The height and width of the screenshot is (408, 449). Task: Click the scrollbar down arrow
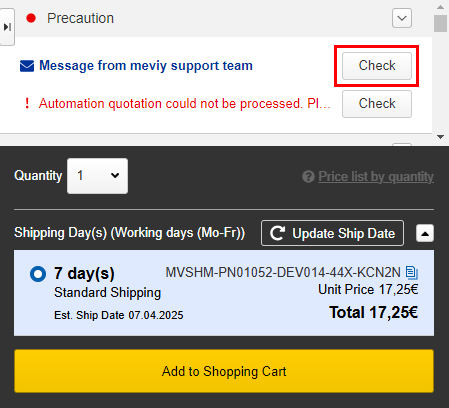[x=440, y=137]
